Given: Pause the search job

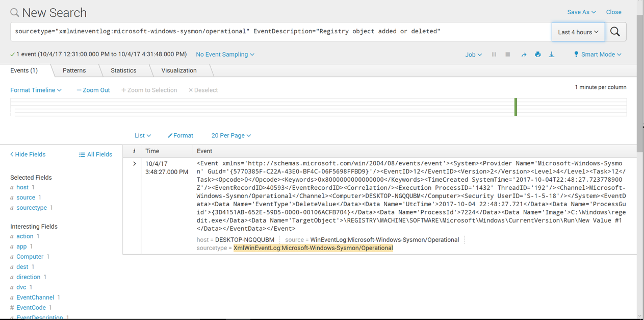Looking at the screenshot, I should click(494, 54).
